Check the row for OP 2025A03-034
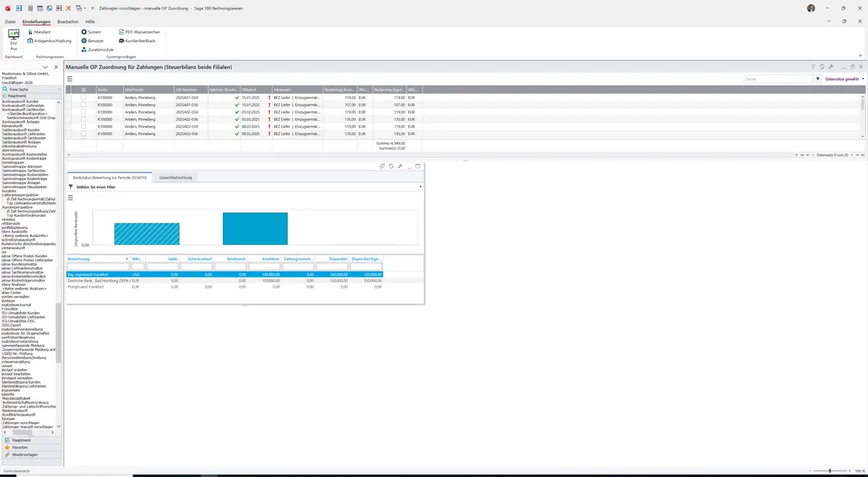The image size is (868, 477). point(83,126)
